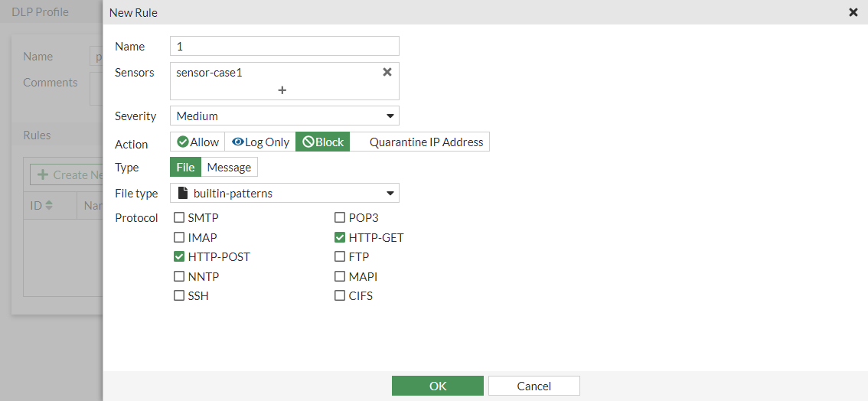Add a sensor with the plus icon
Viewport: 868px width, 401px height.
[282, 90]
